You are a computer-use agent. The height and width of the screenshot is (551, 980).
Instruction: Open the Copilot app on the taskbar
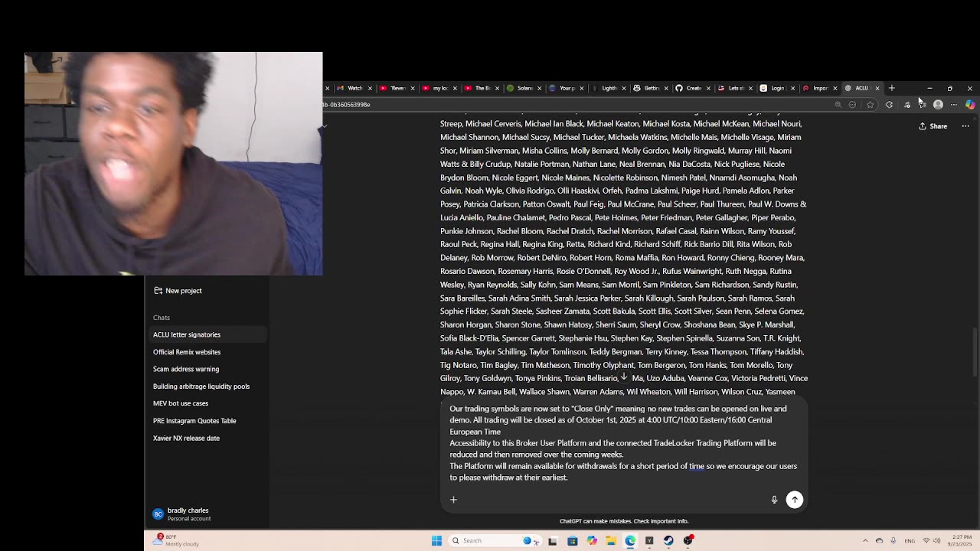592,540
